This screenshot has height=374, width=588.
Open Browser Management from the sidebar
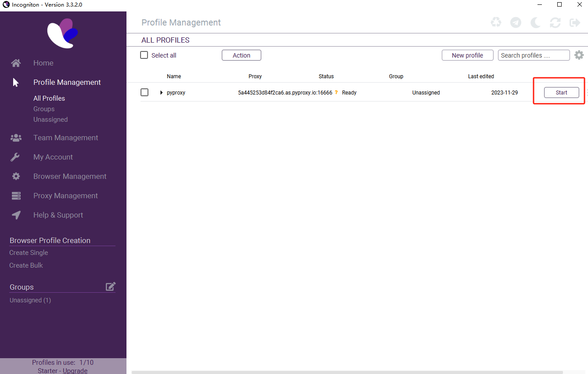pyautogui.click(x=70, y=176)
